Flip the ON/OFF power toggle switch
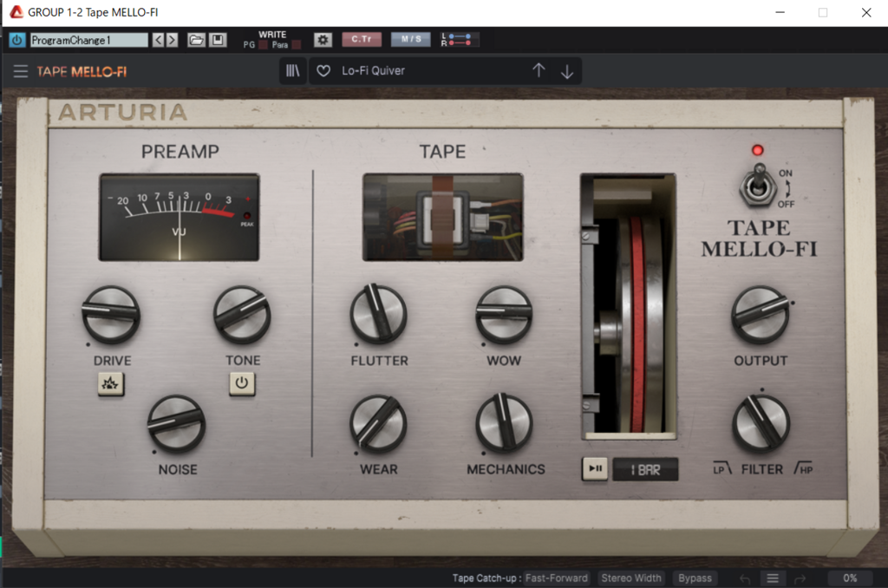The image size is (888, 588). tap(759, 186)
